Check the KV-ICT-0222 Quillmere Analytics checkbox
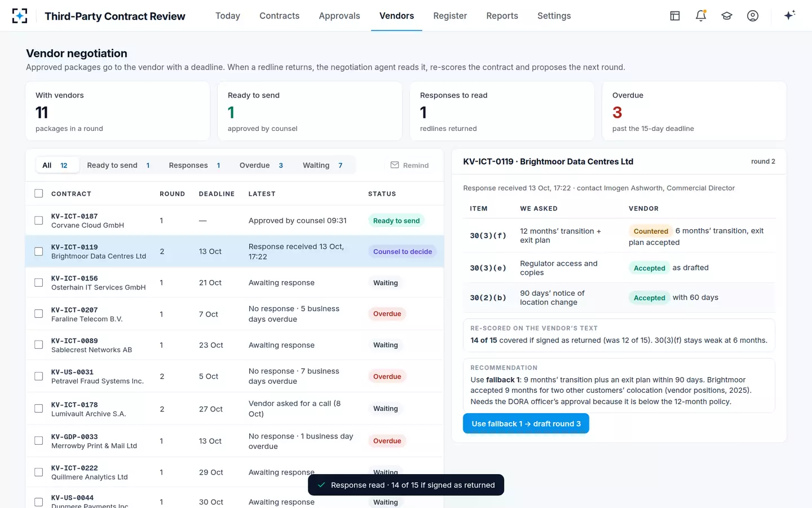This screenshot has height=508, width=812. tap(39, 472)
